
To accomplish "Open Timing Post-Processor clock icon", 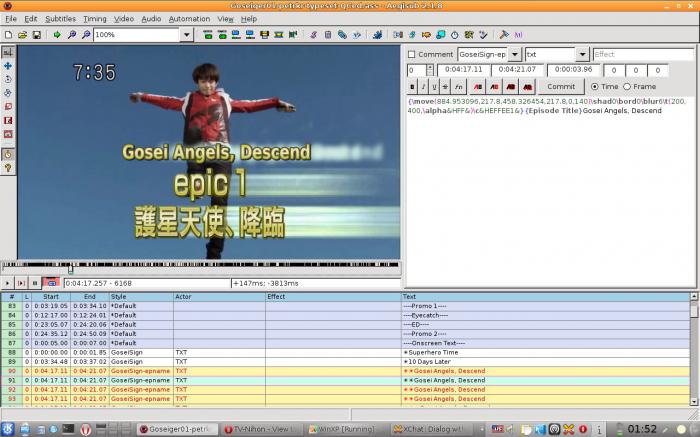I will coord(454,34).
